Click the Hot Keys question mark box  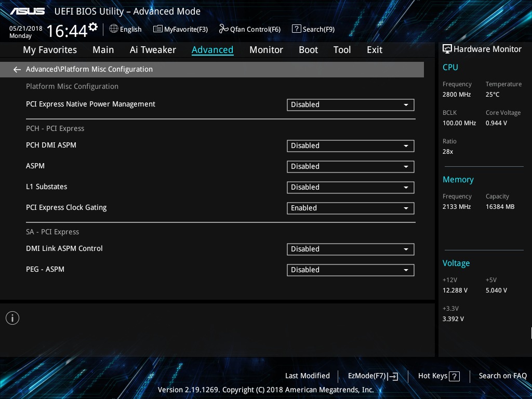pos(454,376)
